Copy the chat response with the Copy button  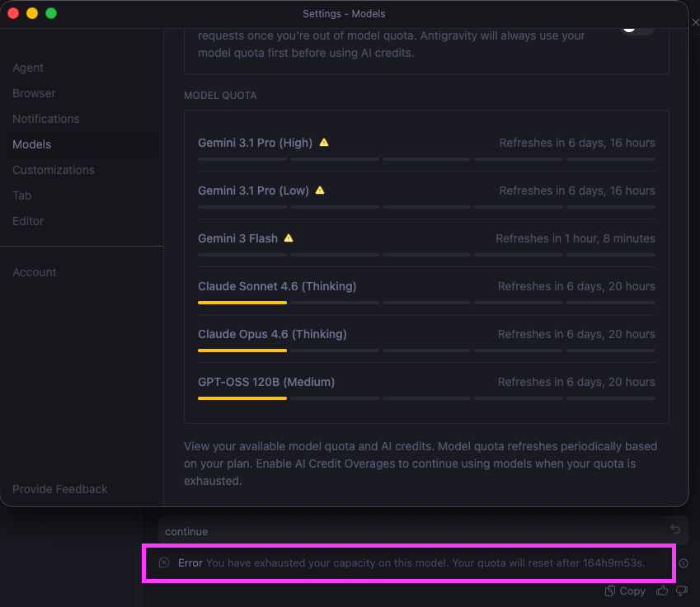tap(625, 591)
